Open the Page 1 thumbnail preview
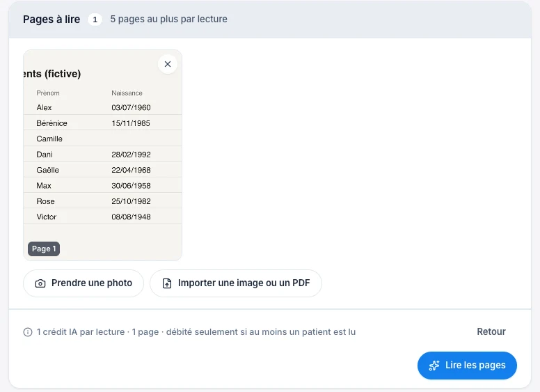The image size is (540, 392). point(102,155)
